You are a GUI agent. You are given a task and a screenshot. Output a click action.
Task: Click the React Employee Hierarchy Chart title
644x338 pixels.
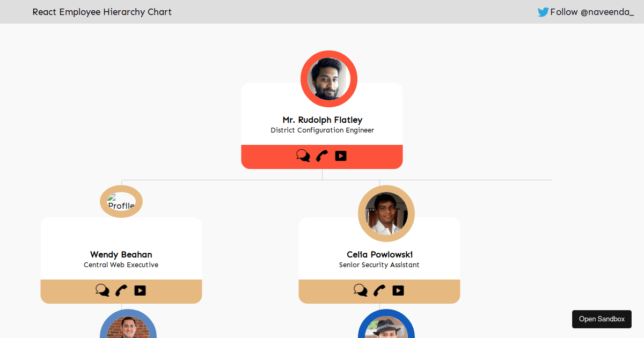click(101, 11)
